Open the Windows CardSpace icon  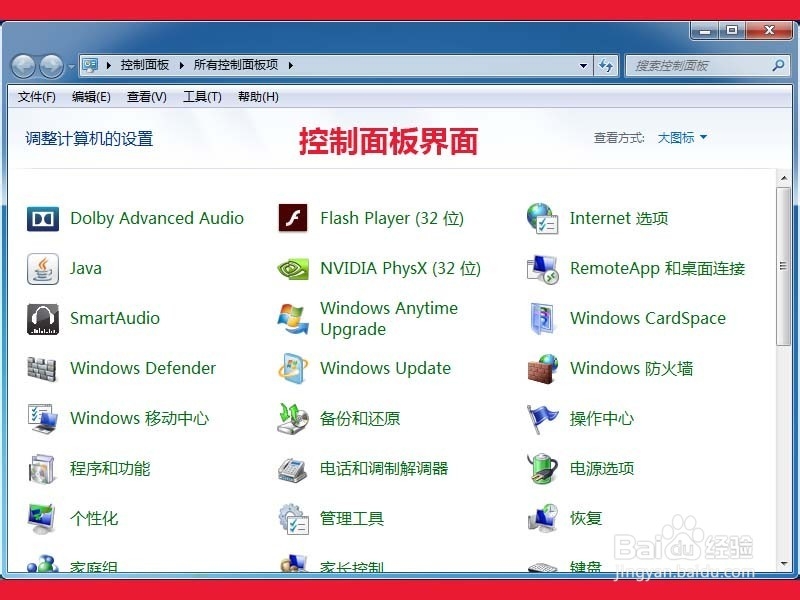pyautogui.click(x=542, y=318)
